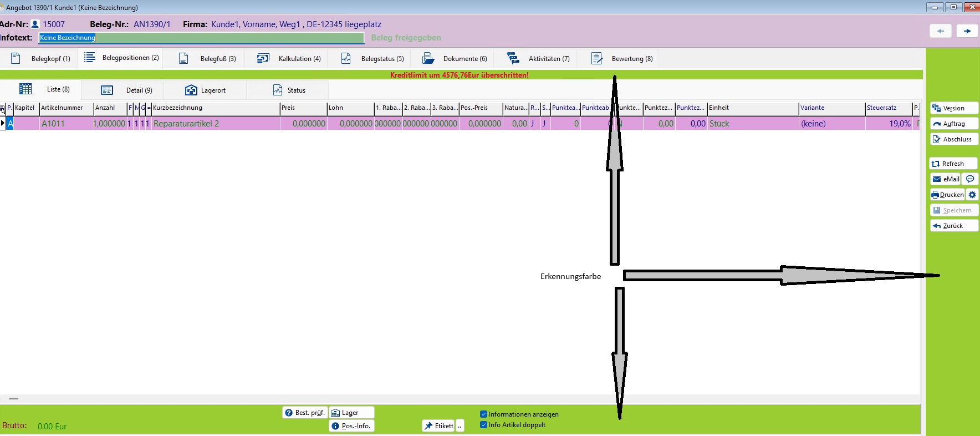This screenshot has width=980, height=436.
Task: Toggle the Info Artikel doppelt checkbox
Action: [483, 425]
